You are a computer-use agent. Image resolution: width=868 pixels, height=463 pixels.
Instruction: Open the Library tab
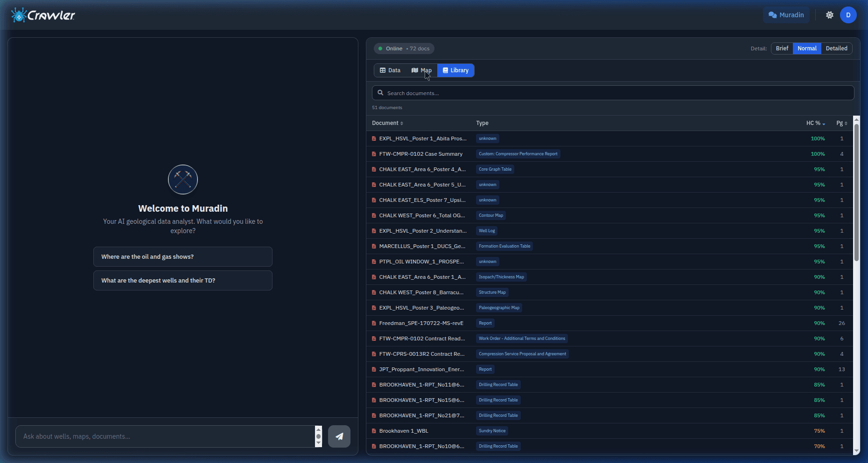(x=455, y=70)
